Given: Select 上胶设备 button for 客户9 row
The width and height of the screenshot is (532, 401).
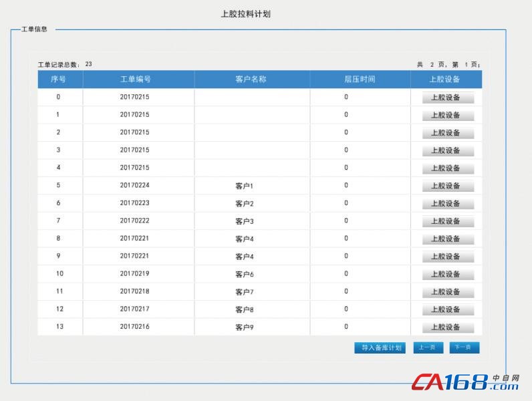Looking at the screenshot, I should point(448,327).
